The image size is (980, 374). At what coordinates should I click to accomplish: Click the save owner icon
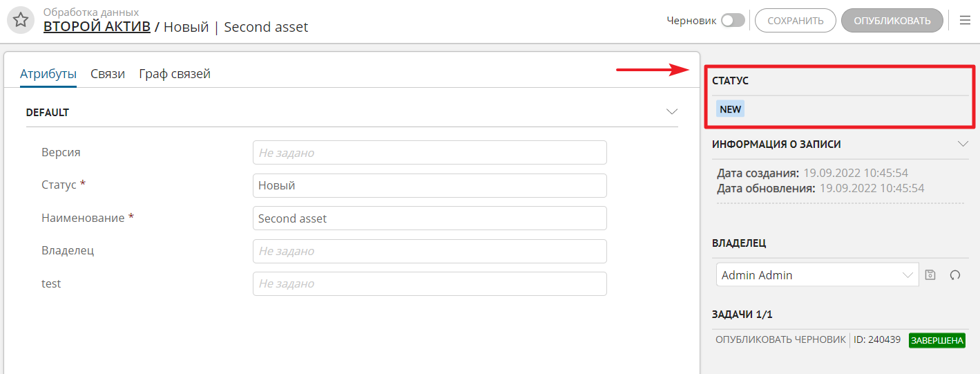930,275
